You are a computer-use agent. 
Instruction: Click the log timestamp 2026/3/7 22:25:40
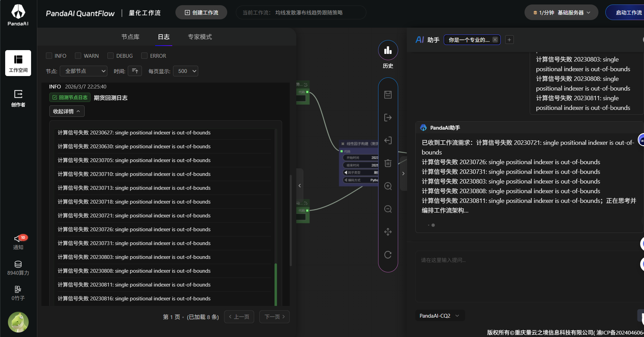pos(86,86)
